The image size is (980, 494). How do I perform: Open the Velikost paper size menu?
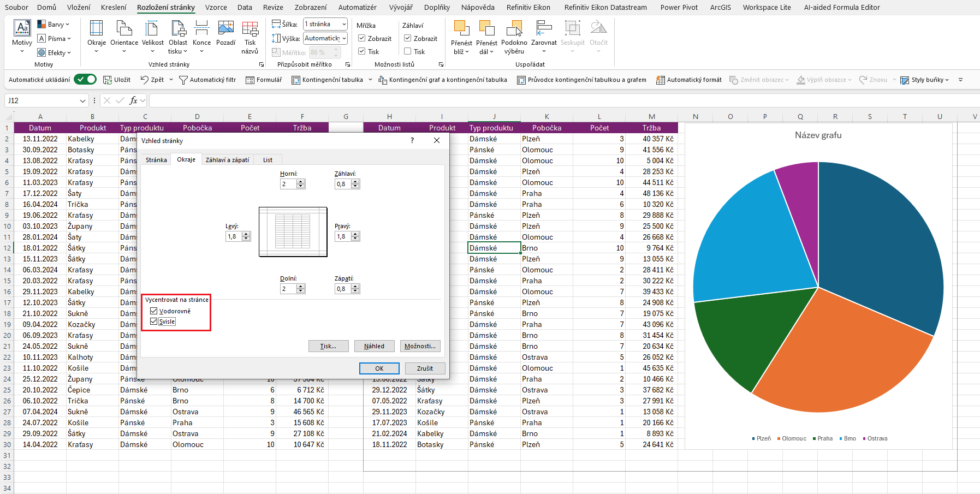(x=152, y=36)
